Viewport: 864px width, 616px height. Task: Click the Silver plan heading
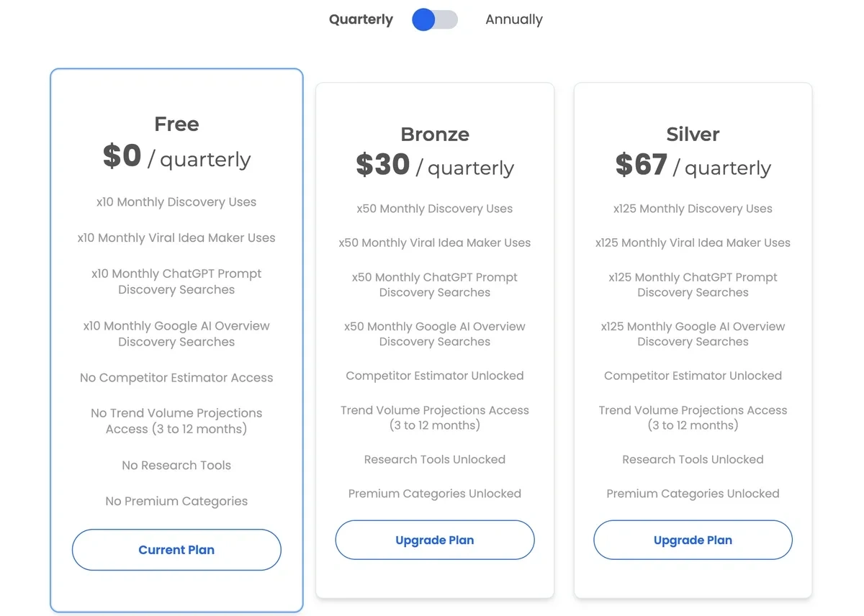tap(693, 134)
